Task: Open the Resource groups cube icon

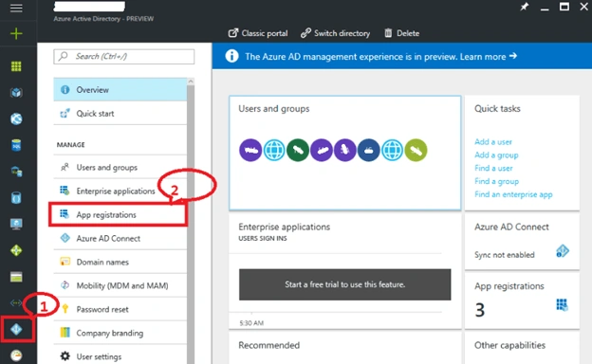Action: [x=16, y=92]
